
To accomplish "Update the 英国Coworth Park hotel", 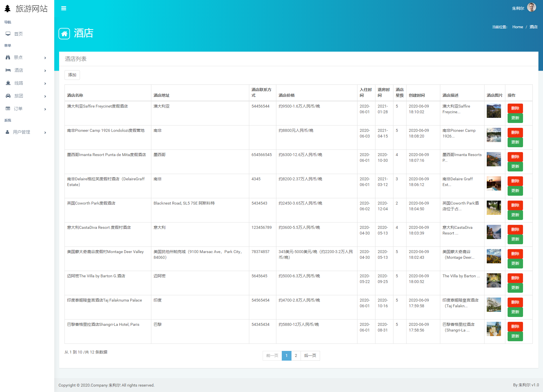I will point(515,215).
